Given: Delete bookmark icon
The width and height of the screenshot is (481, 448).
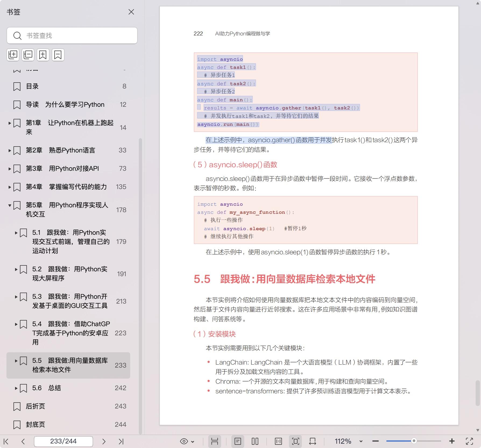Looking at the screenshot, I should tap(58, 55).
